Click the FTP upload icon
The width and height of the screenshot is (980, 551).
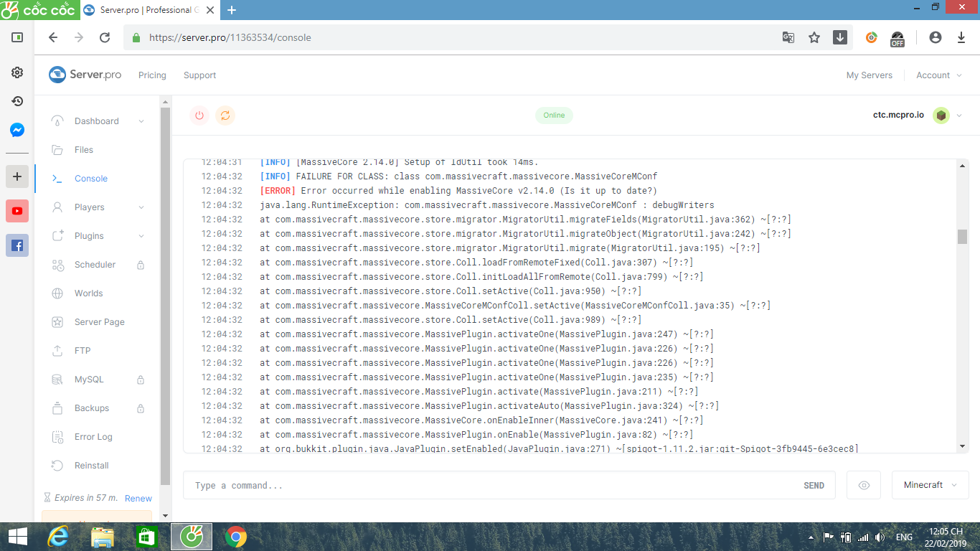click(58, 351)
